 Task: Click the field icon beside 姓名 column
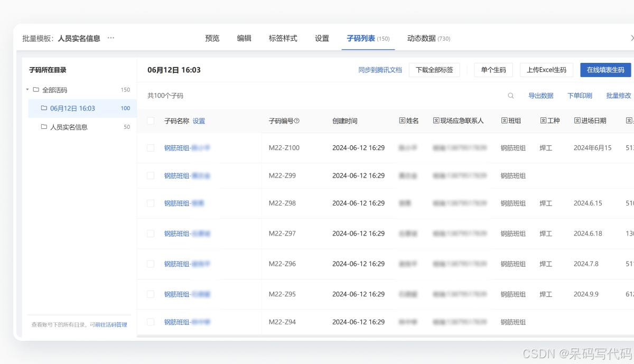(402, 121)
